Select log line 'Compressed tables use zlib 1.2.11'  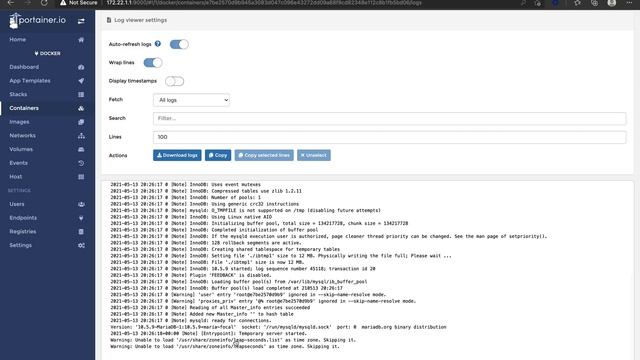tap(206, 191)
